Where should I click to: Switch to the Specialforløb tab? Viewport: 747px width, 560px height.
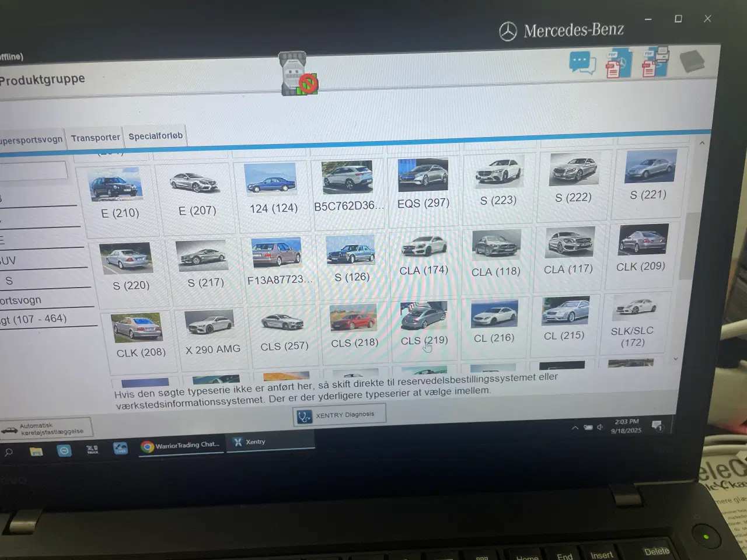coord(155,136)
